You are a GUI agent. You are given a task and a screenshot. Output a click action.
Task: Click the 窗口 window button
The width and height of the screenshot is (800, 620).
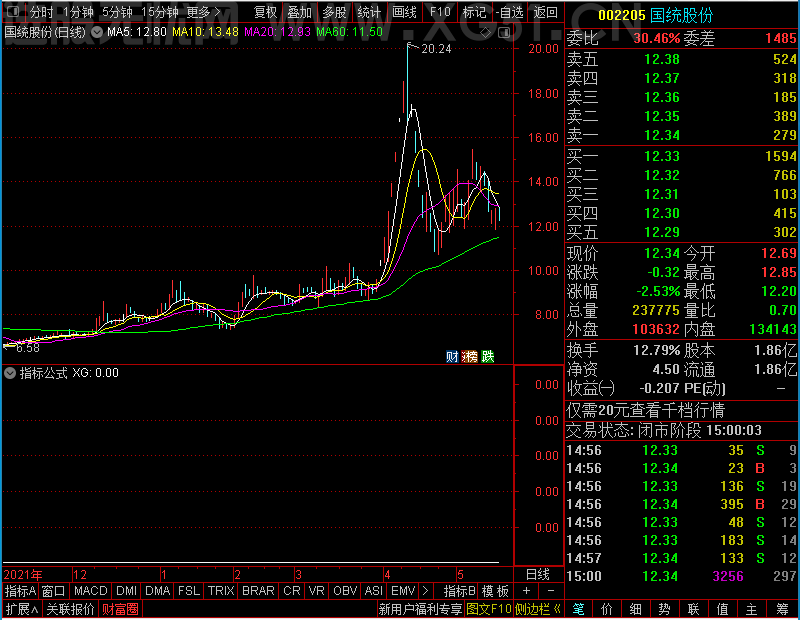click(54, 591)
